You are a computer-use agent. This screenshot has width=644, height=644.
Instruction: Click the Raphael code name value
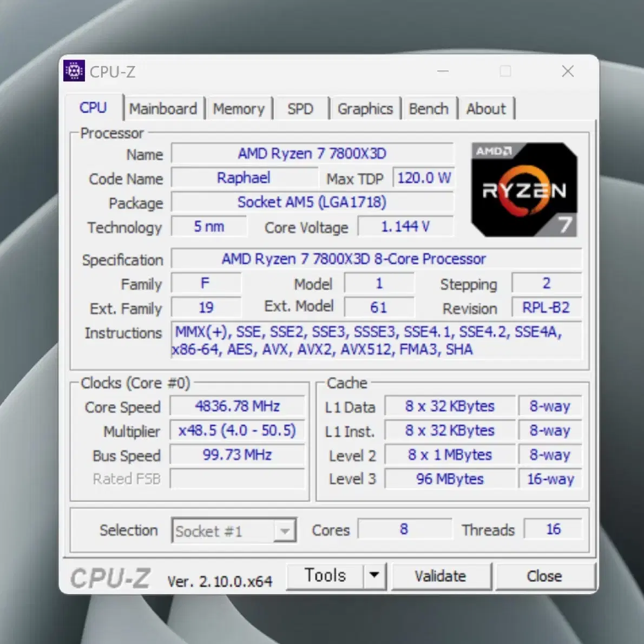coord(244,178)
